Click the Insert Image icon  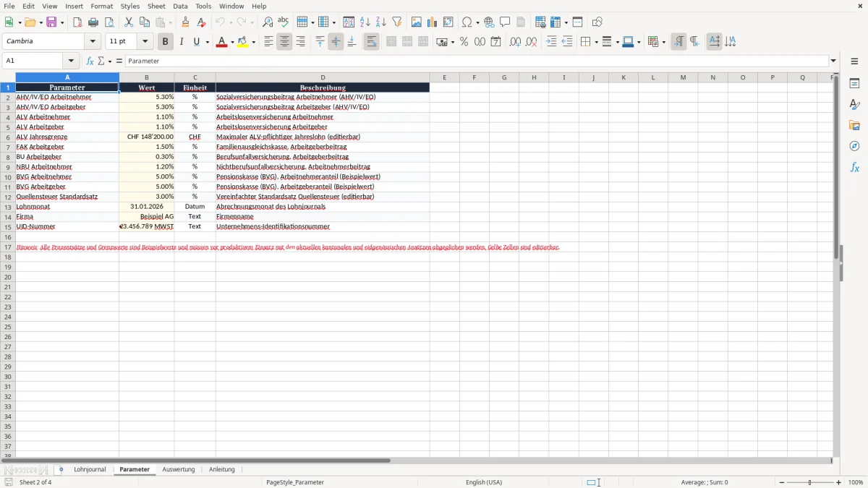(417, 22)
